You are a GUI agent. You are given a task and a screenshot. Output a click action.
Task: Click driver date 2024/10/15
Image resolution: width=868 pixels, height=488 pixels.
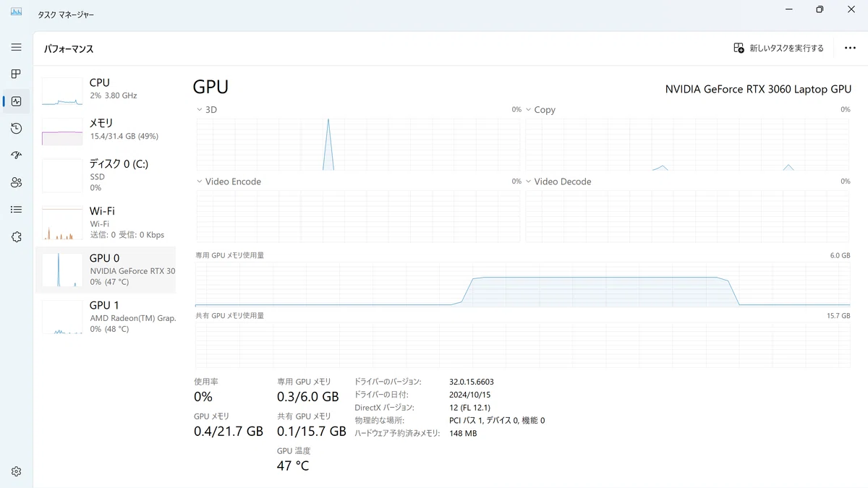pyautogui.click(x=470, y=395)
